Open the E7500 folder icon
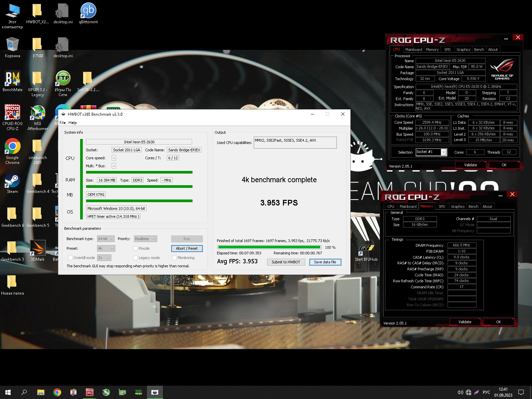Image resolution: width=532 pixels, height=399 pixels. point(38,48)
